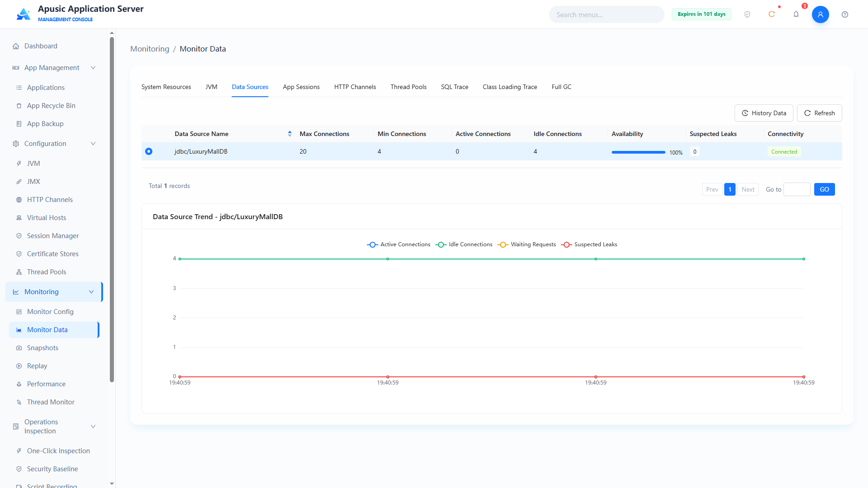Click the HTTP Channels globe icon
This screenshot has width=868, height=488.
[19, 200]
